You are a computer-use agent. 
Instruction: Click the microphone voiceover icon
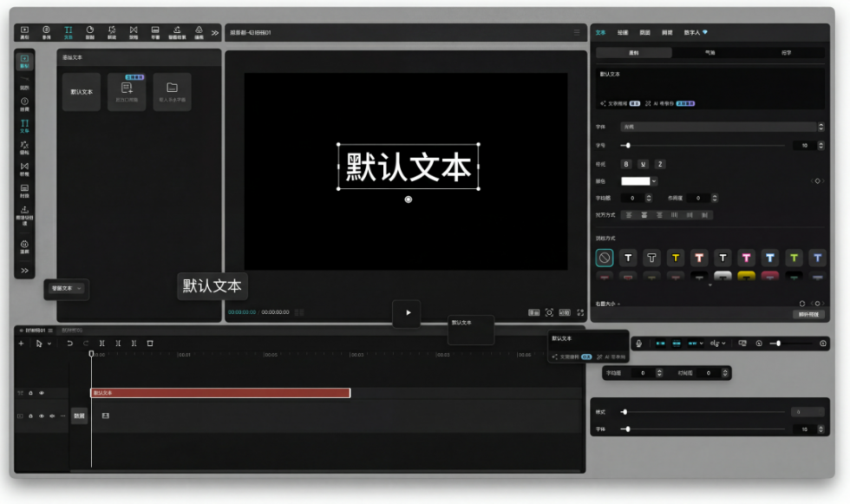(x=637, y=343)
